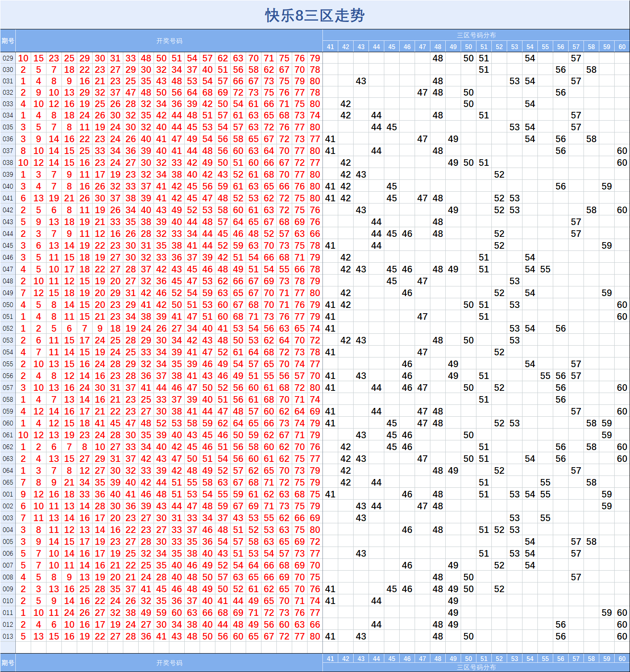The width and height of the screenshot is (630, 672).
Task: Click black 60 in period 051 distribution
Action: click(x=622, y=317)
